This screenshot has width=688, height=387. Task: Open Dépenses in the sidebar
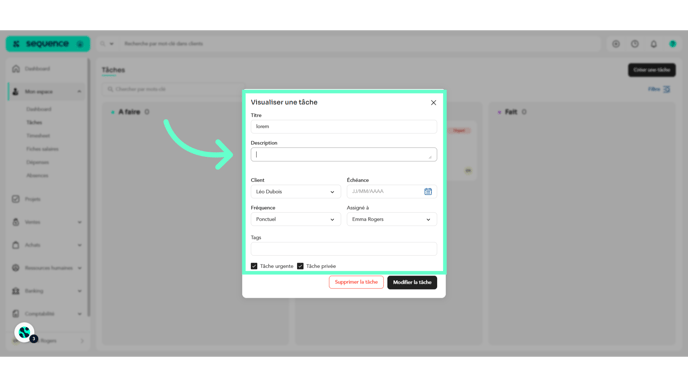37,162
